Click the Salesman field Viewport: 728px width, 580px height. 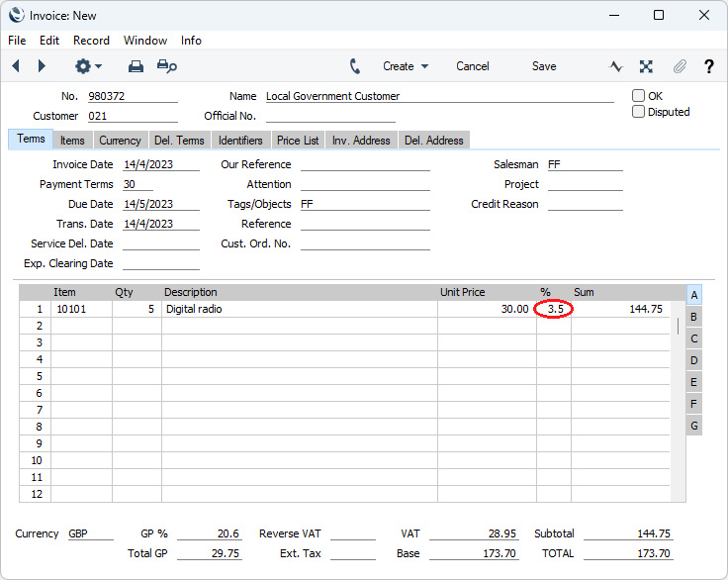(585, 164)
